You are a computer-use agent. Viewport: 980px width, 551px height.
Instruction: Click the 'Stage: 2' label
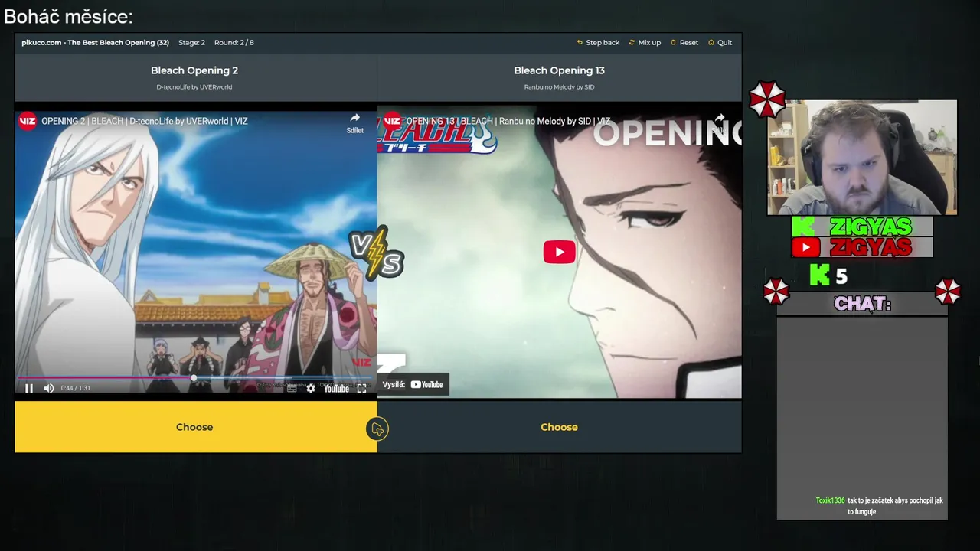coord(191,42)
